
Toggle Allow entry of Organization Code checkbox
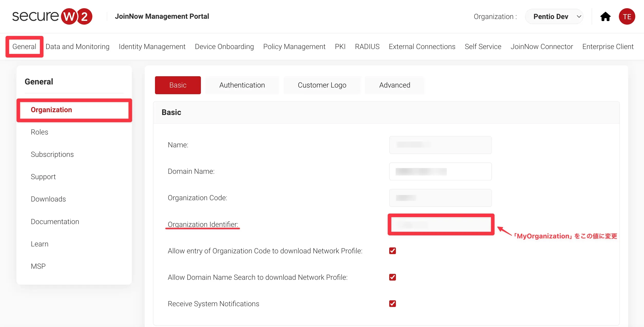[392, 251]
